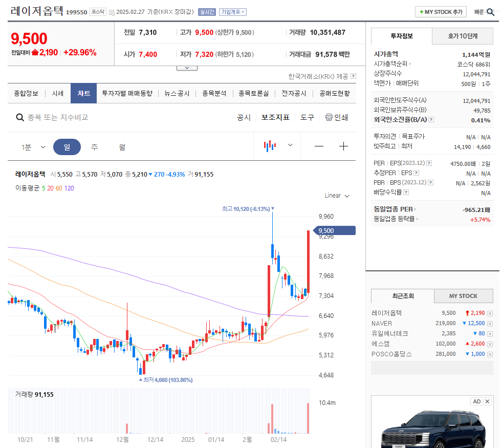Open the candlestick chart type icon
The height and width of the screenshot is (448, 502).
tap(270, 146)
